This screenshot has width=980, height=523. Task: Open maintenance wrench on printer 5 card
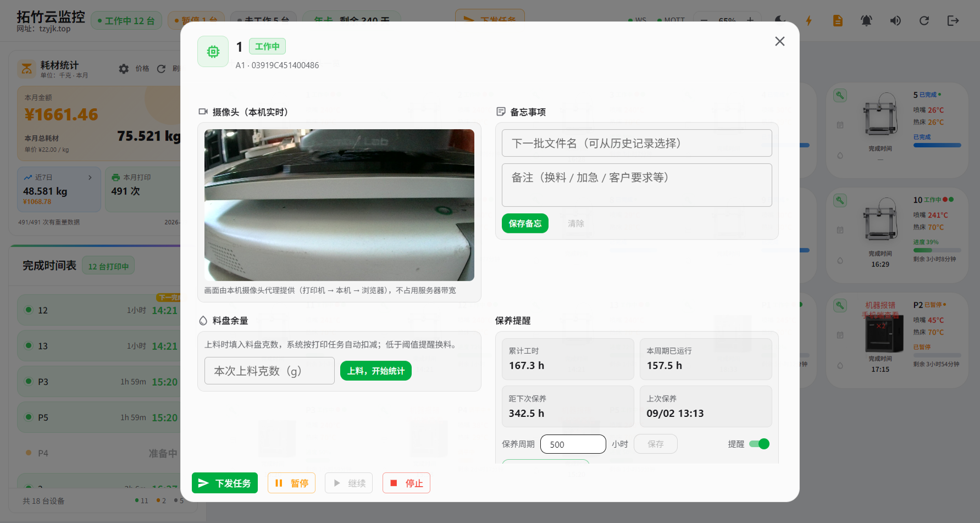(x=840, y=95)
